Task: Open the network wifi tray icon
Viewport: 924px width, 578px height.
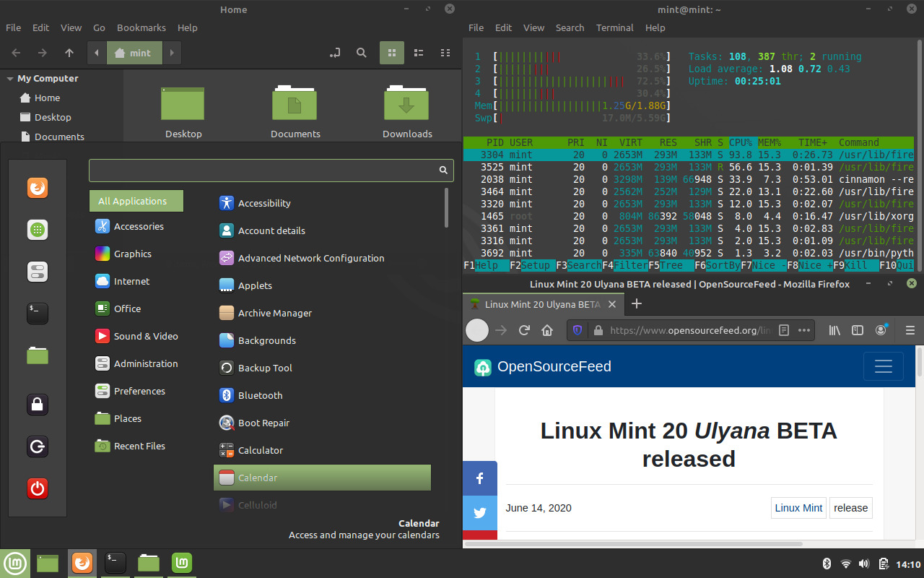Action: click(x=846, y=564)
